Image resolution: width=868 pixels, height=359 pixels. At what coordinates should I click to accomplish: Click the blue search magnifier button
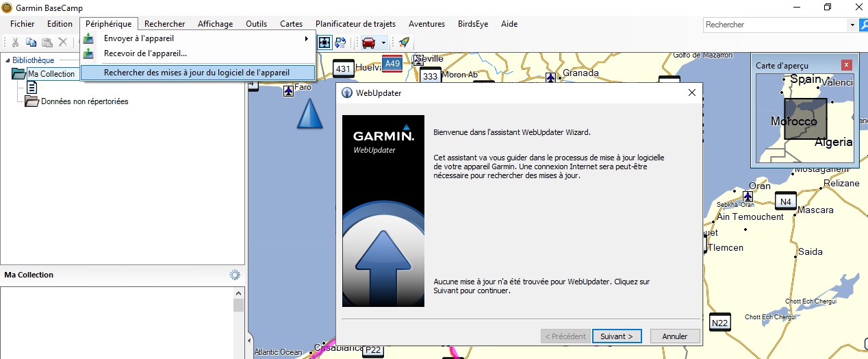pos(863,25)
